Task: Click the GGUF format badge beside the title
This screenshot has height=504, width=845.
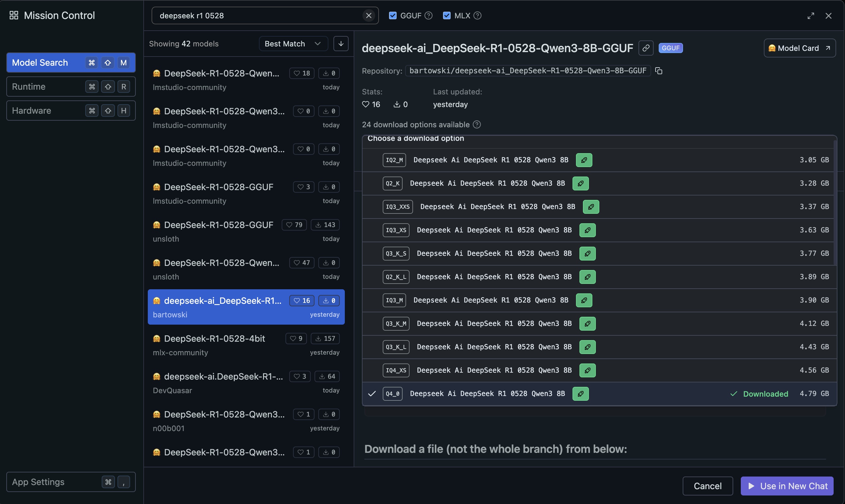Action: [x=670, y=48]
